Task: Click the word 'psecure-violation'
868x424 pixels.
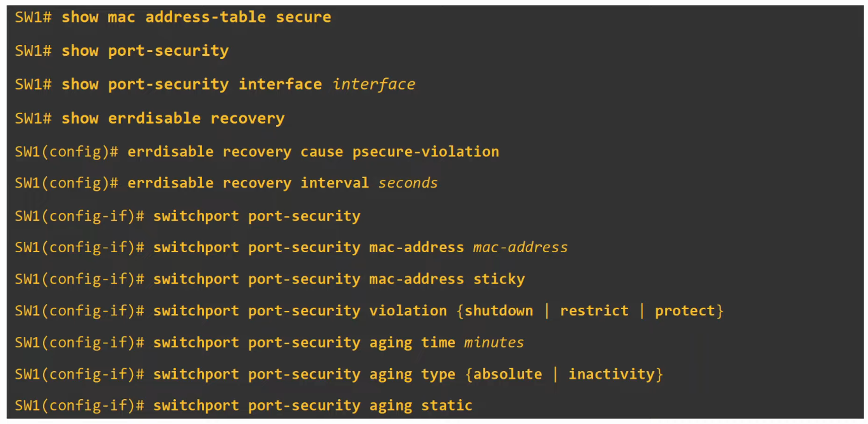Action: (425, 152)
